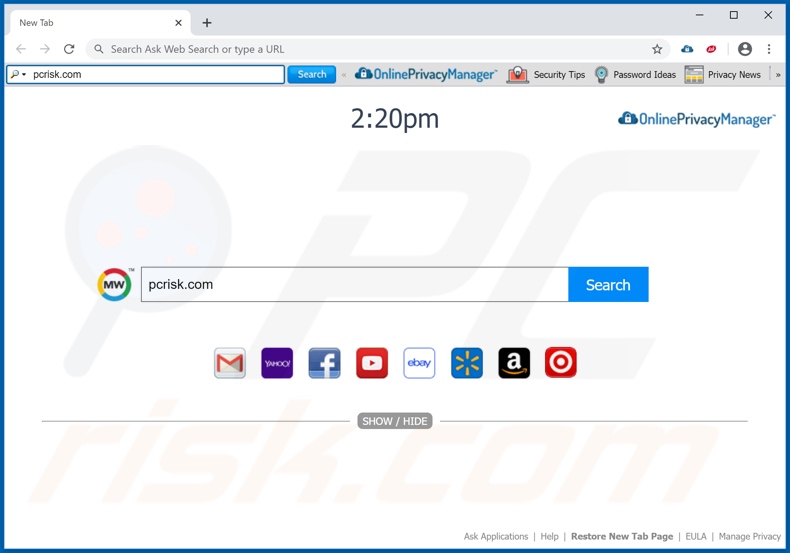Open the Amazon shortcut icon
This screenshot has width=790, height=553.
(514, 363)
